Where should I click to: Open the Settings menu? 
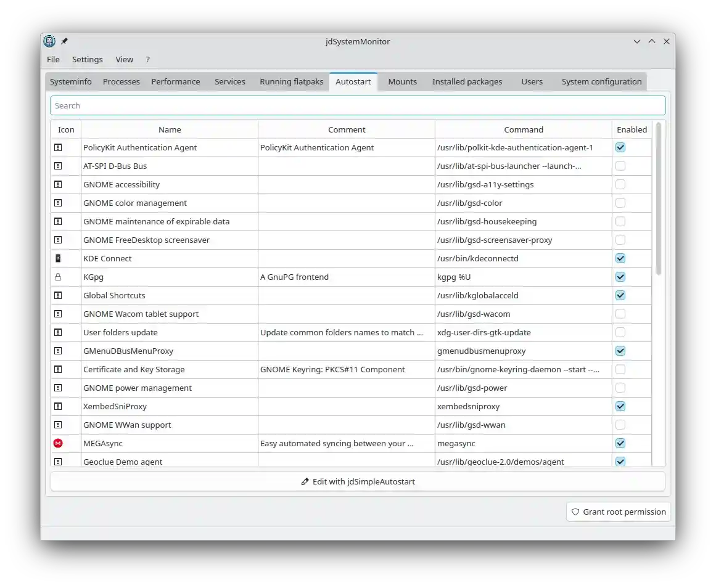[87, 59]
